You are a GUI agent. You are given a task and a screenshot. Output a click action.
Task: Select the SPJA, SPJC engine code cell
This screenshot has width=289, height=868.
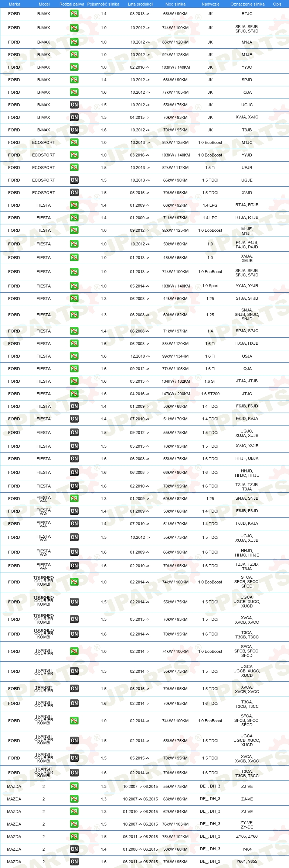(x=247, y=331)
